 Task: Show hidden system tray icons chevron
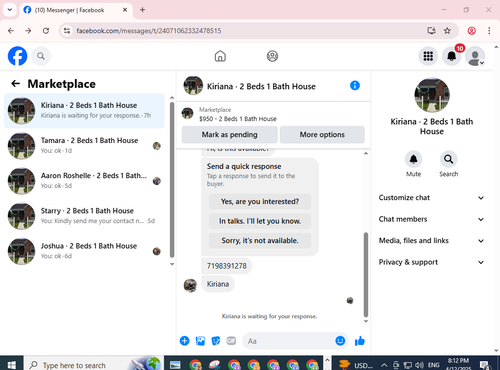click(384, 365)
